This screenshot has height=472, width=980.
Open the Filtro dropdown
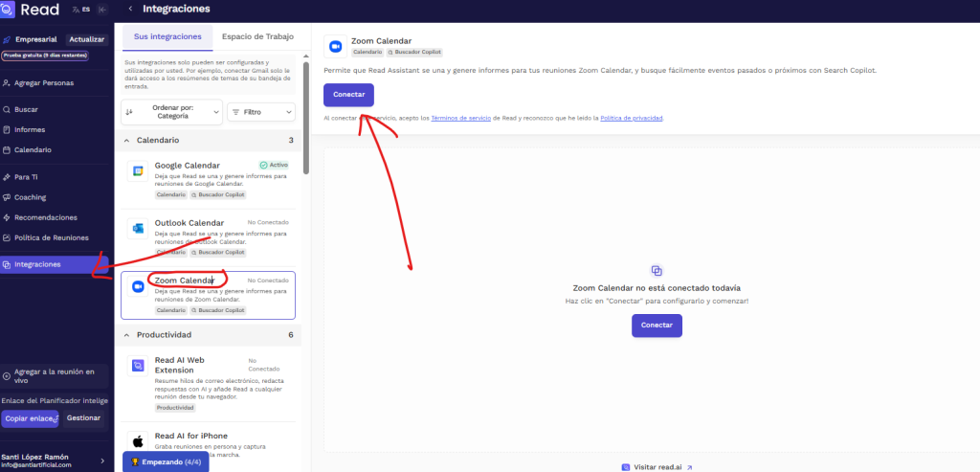coord(261,112)
